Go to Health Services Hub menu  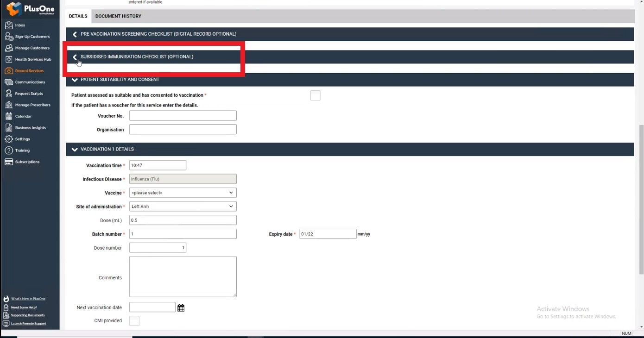click(33, 59)
